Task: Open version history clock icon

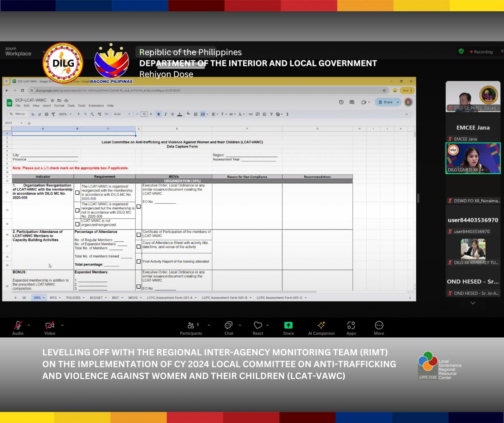Action: click(x=341, y=102)
